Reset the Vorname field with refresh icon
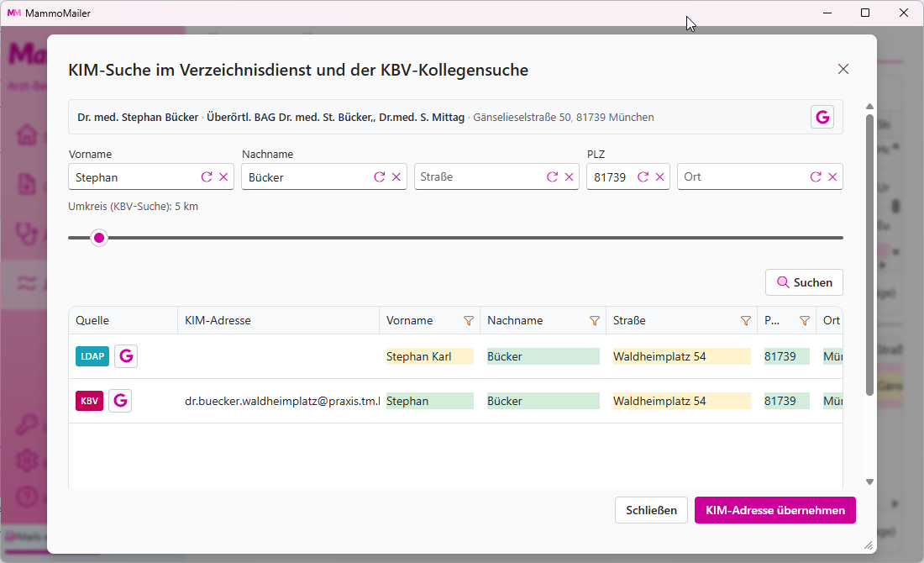The height and width of the screenshot is (563, 924). 207,176
